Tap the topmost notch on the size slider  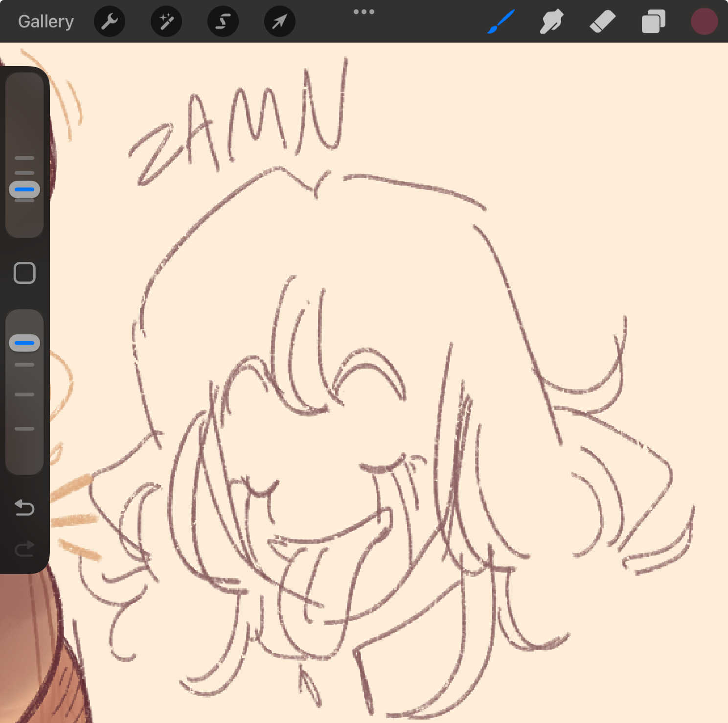[24, 158]
